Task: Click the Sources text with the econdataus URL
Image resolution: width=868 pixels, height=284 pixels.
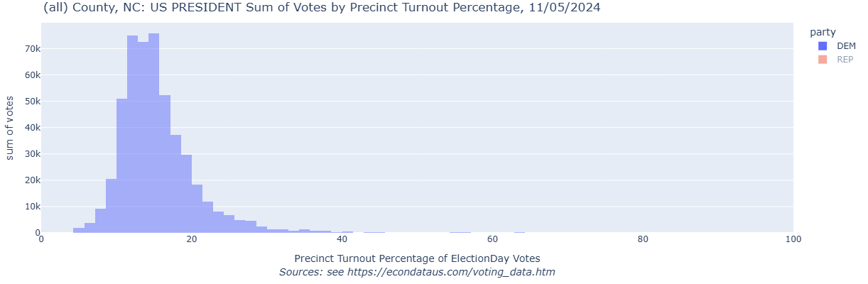Action: [417, 272]
